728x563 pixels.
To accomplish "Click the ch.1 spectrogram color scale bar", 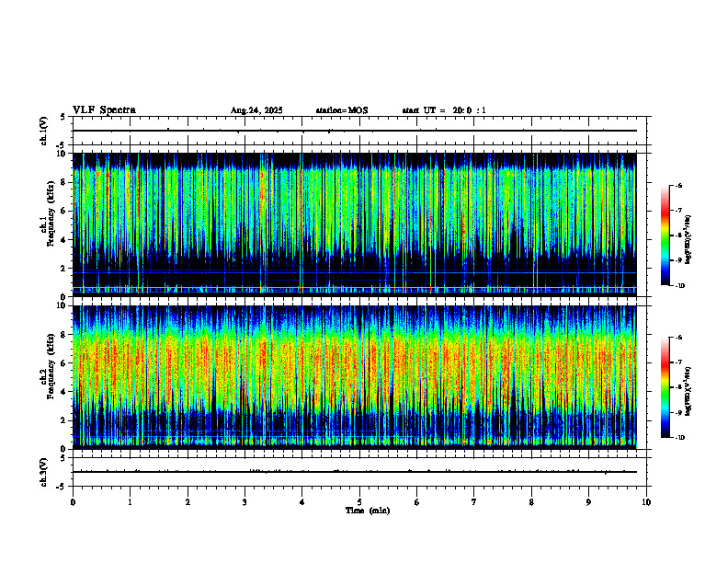I will point(665,236).
